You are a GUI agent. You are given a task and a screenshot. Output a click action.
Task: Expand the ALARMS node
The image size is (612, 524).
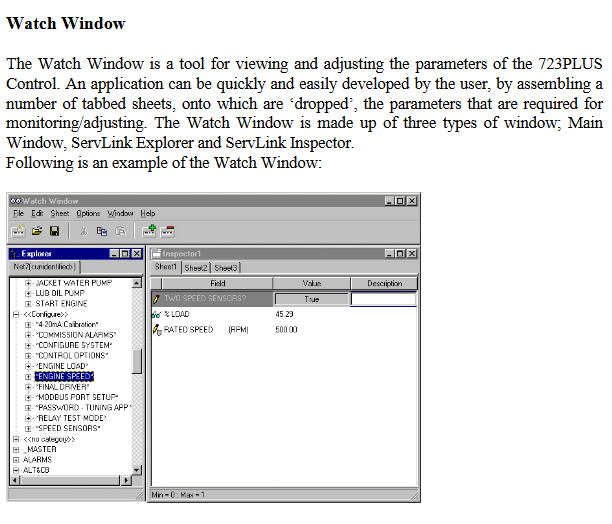(x=16, y=460)
